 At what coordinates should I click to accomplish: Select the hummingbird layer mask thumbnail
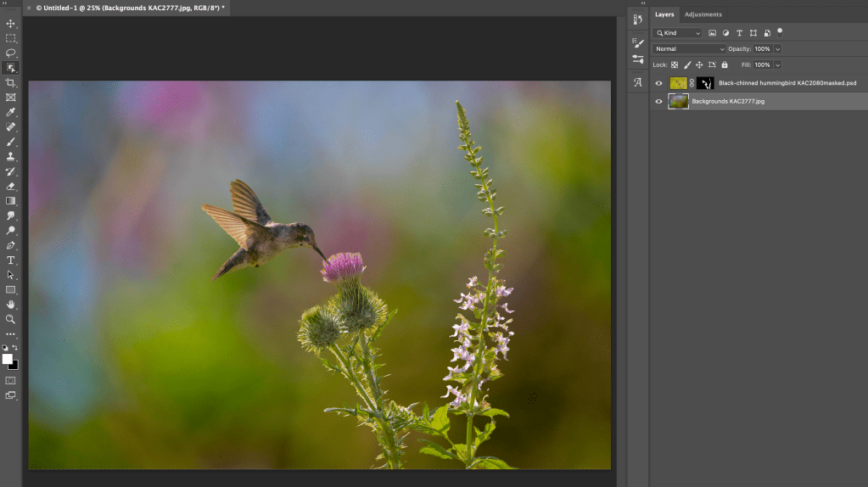[704, 83]
